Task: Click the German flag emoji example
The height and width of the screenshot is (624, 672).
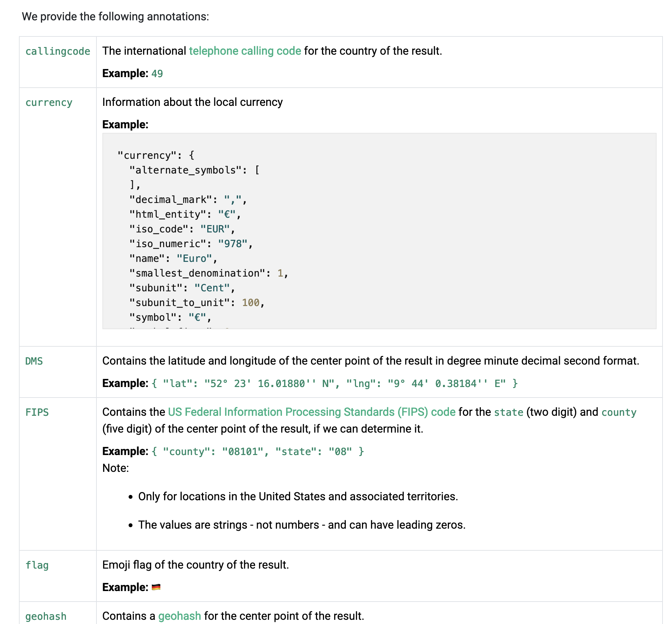Action: point(156,587)
